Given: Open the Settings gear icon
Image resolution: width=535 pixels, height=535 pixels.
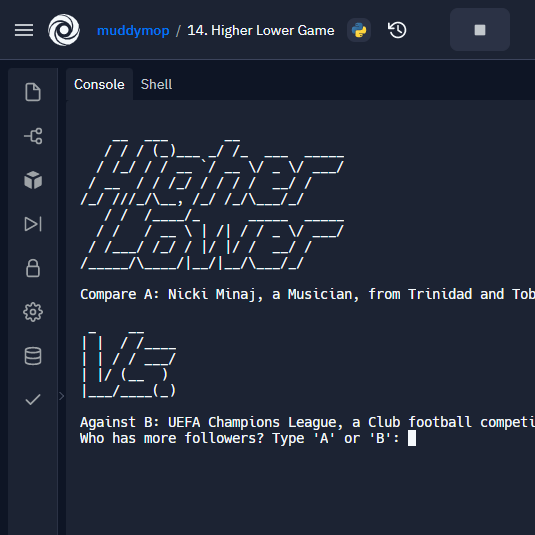Looking at the screenshot, I should [x=33, y=312].
